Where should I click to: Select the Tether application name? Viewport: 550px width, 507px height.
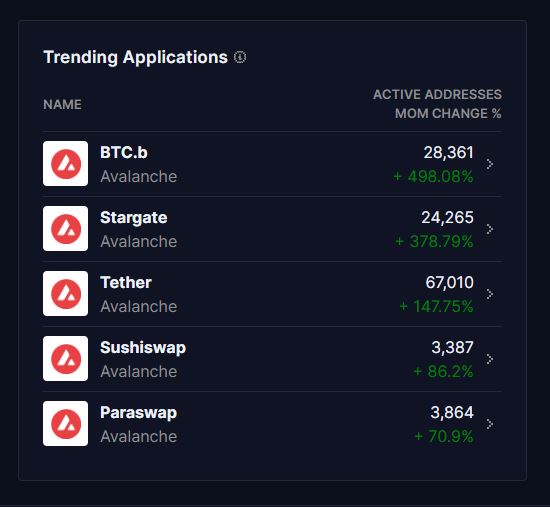pos(126,282)
